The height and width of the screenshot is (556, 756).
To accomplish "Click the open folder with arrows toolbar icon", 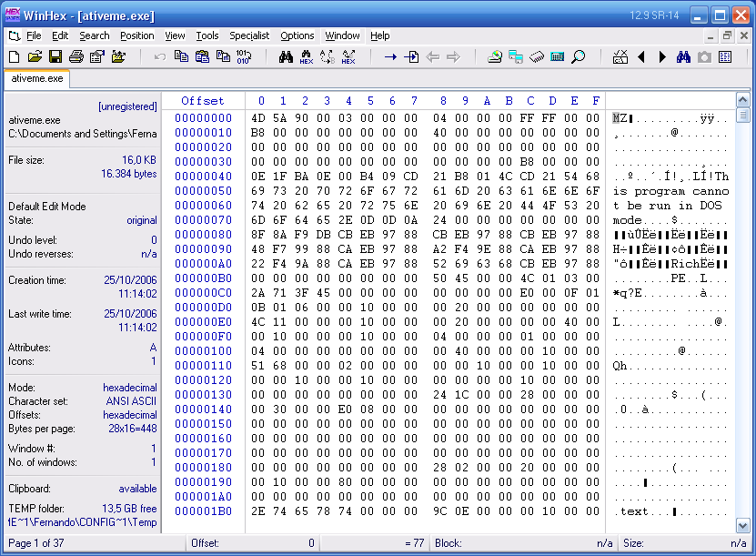I will coord(118,57).
